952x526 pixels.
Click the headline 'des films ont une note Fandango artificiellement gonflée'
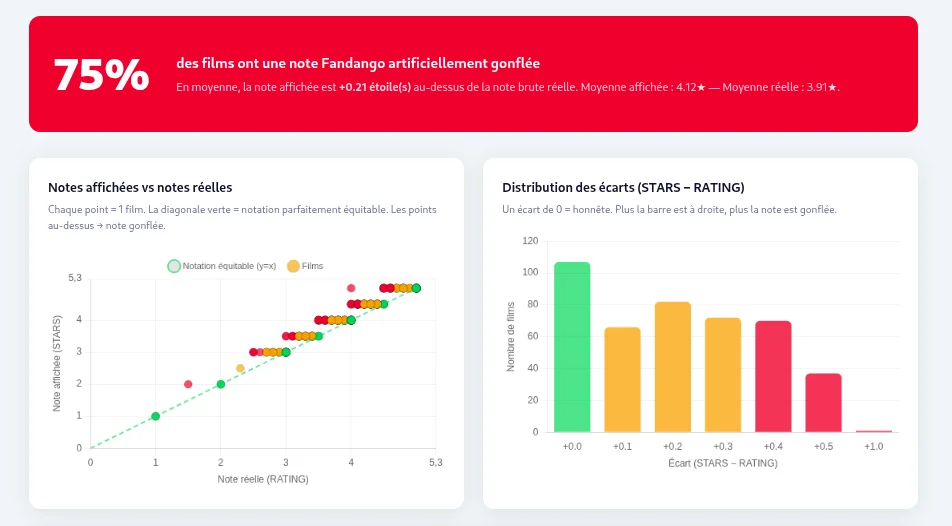pyautogui.click(x=358, y=63)
